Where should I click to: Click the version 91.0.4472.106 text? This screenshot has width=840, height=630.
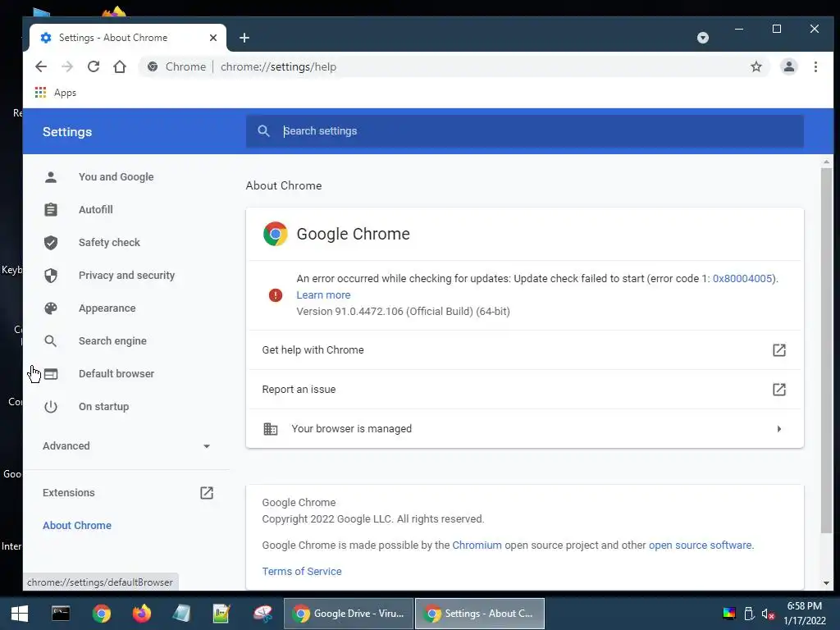point(403,312)
